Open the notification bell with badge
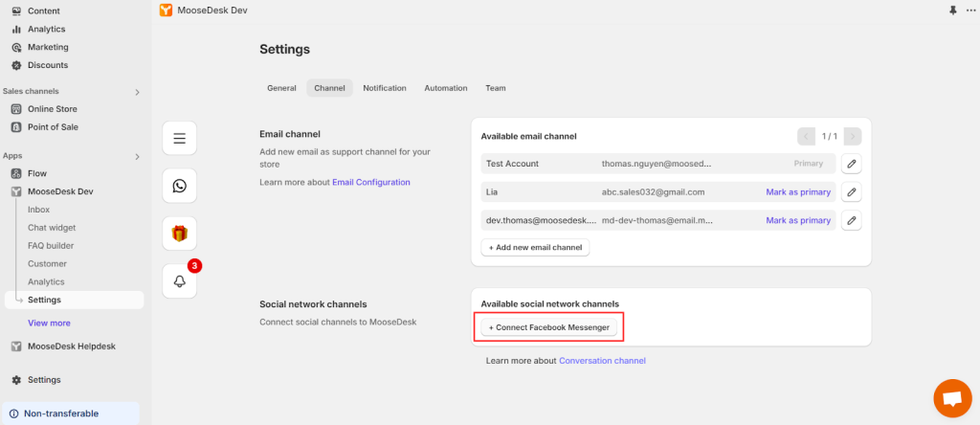Screen dimensions: 980x425 tap(179, 280)
